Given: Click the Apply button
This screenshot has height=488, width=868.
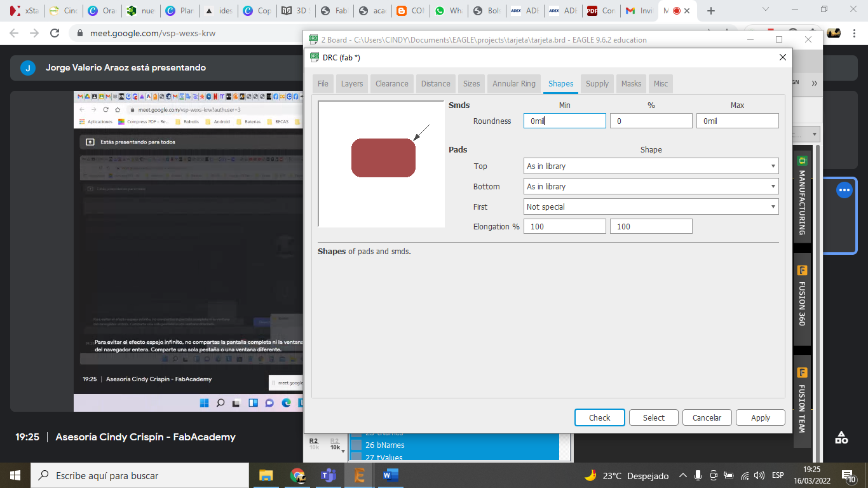Looking at the screenshot, I should click(760, 417).
